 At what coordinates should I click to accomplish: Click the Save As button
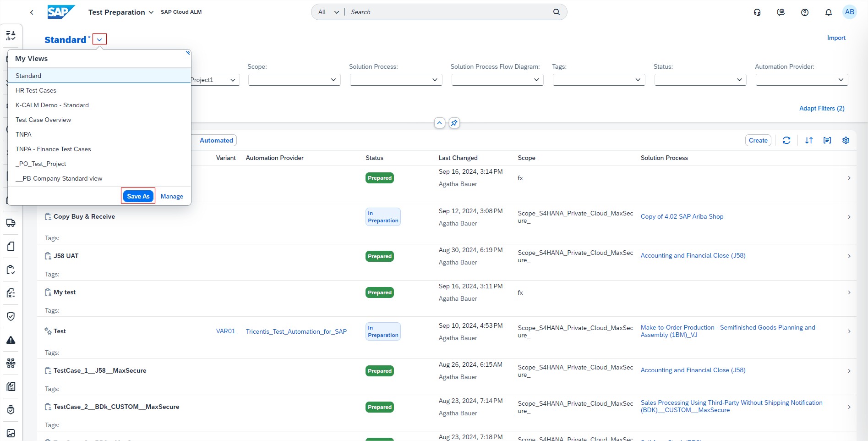pyautogui.click(x=138, y=196)
